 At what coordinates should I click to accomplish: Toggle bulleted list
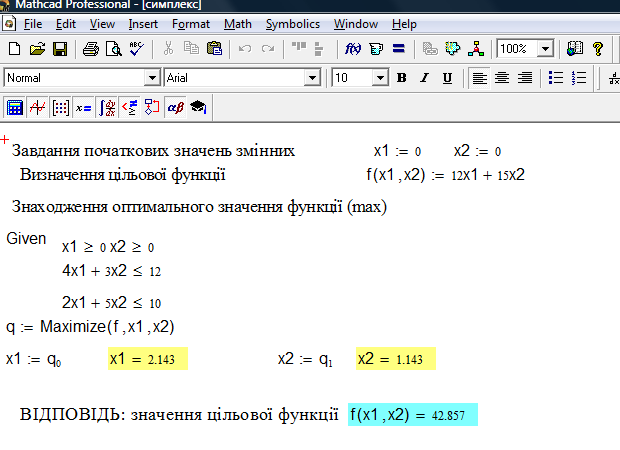click(556, 78)
